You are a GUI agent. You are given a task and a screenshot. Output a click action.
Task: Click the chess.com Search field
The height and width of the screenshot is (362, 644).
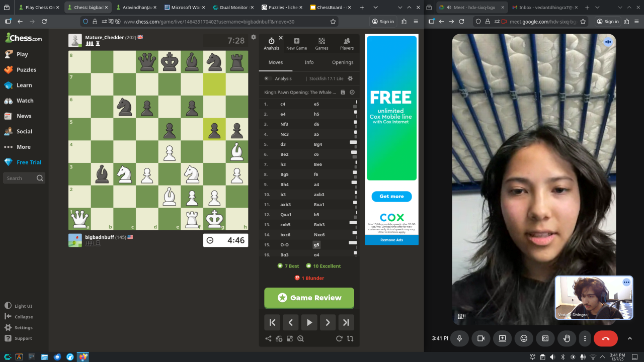click(x=20, y=178)
